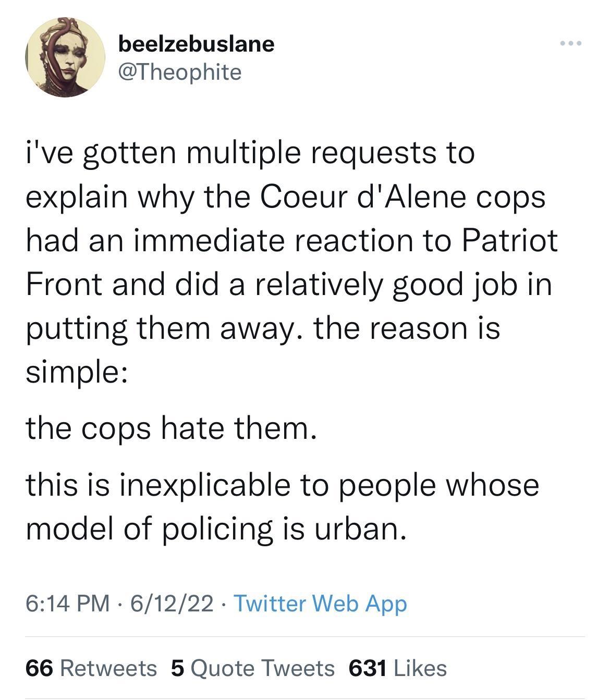Show the 631 Likes list
Image resolution: width=610 pixels, height=700 pixels.
tap(396, 668)
